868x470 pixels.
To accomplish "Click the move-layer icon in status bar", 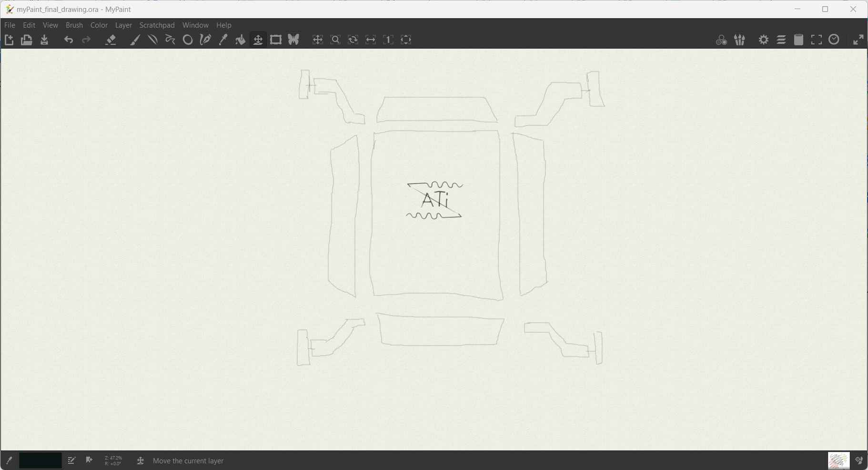I will (141, 460).
